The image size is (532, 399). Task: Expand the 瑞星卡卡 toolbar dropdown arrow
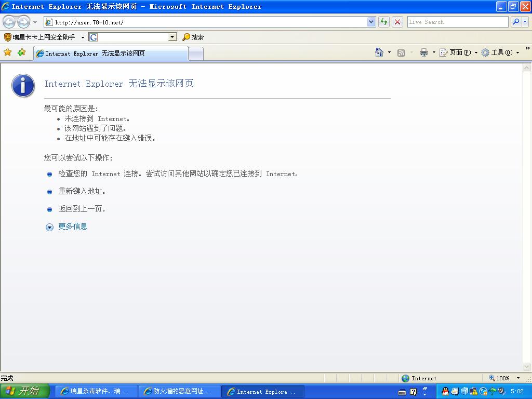83,37
